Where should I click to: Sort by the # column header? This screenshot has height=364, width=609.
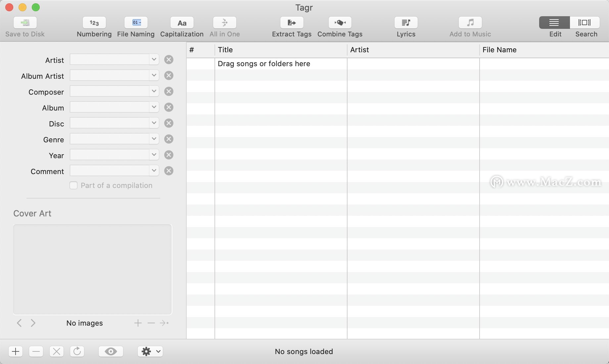click(x=201, y=50)
